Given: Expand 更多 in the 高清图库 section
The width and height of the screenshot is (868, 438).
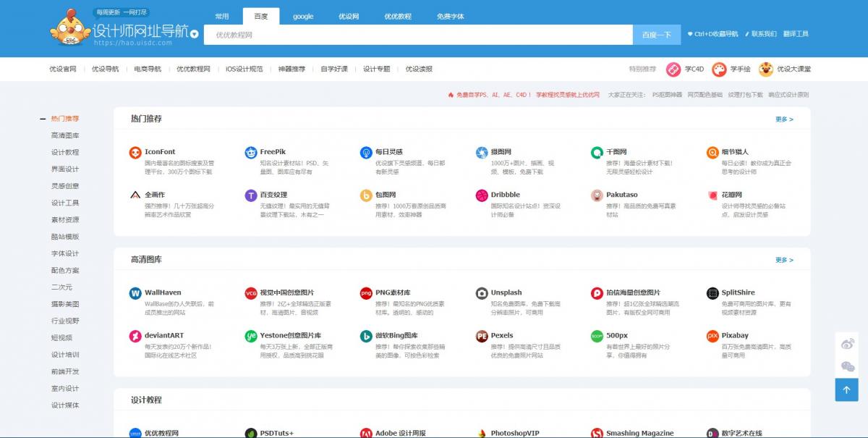Looking at the screenshot, I should click(x=784, y=260).
